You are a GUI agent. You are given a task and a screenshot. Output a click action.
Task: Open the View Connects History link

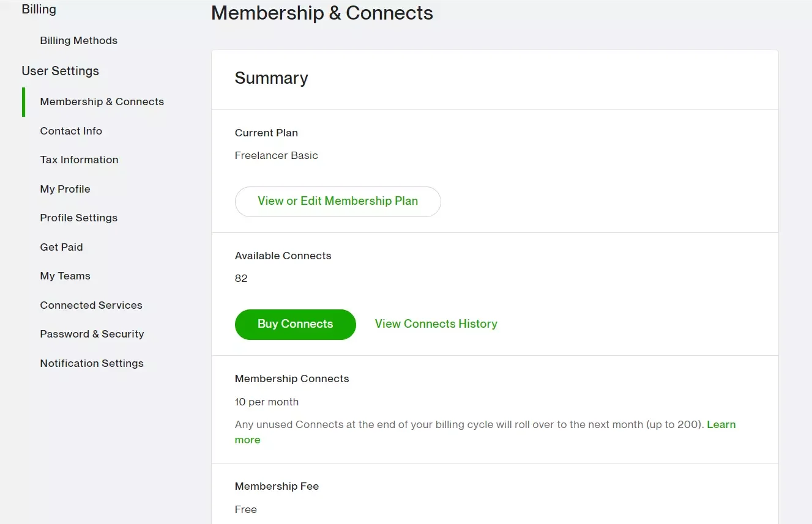click(436, 324)
